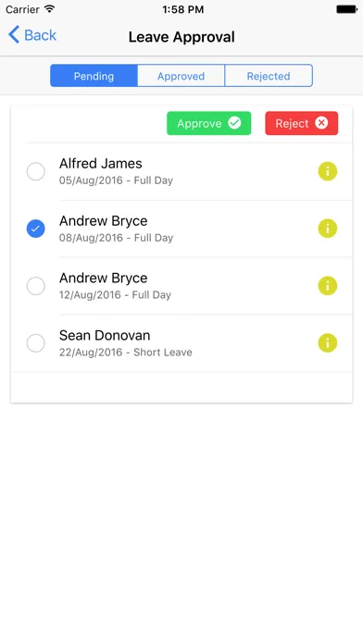Show info for Sean Donovan short leave

328,343
